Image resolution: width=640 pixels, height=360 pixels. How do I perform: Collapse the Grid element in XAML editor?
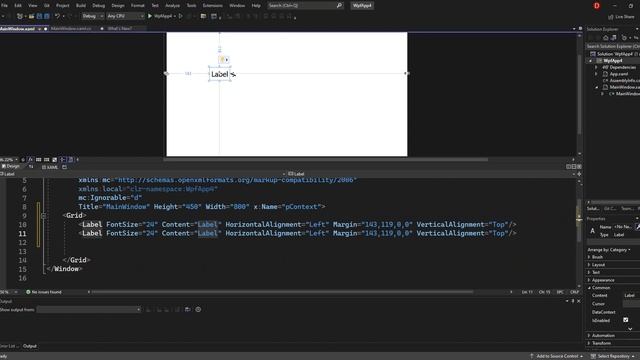[x=44, y=216]
